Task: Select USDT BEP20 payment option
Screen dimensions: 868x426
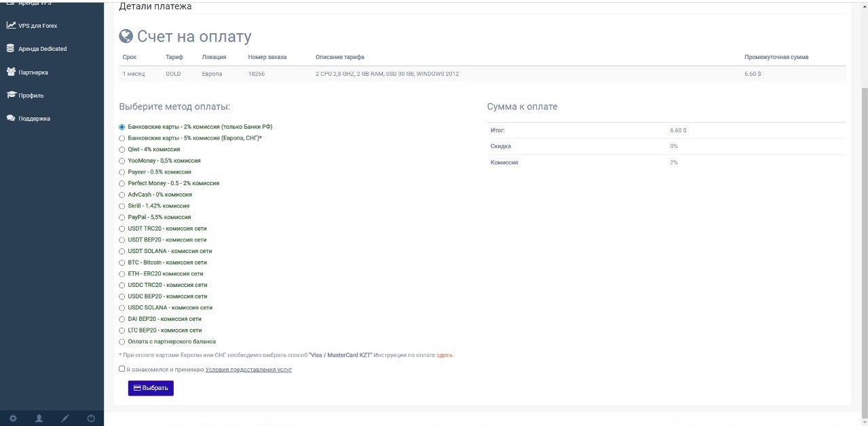Action: pos(122,240)
